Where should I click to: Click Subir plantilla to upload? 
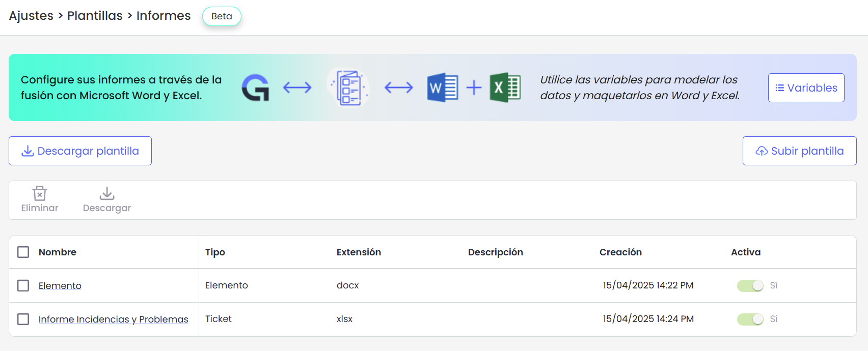click(x=799, y=151)
